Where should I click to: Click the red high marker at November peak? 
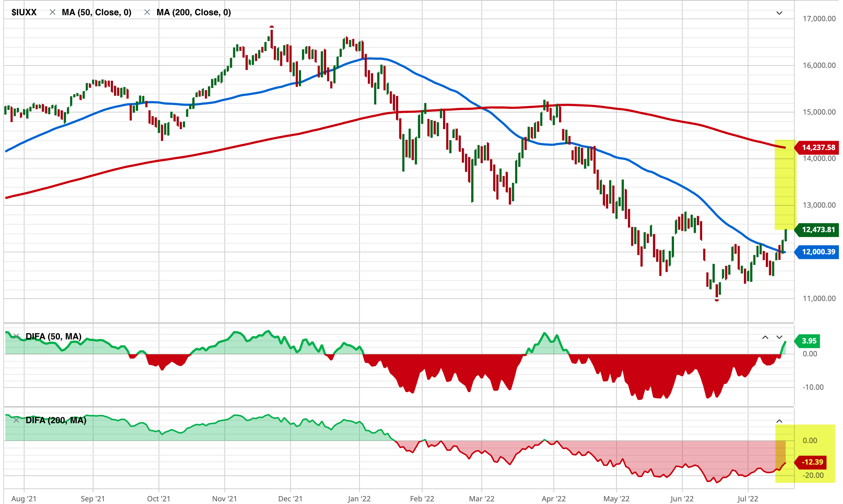pos(272,27)
